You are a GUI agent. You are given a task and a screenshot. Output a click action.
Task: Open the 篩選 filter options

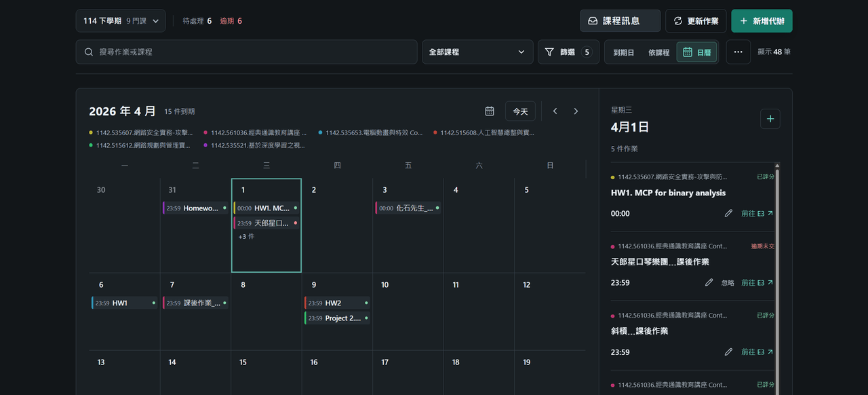(x=568, y=52)
